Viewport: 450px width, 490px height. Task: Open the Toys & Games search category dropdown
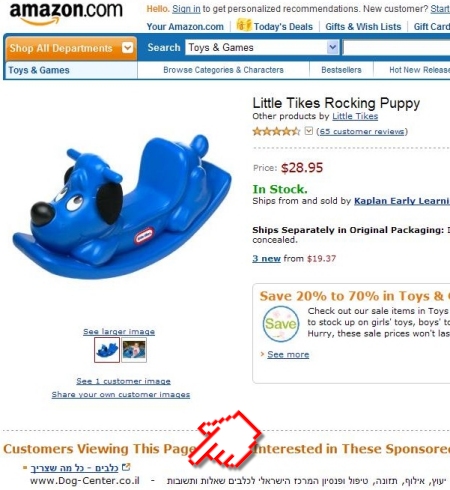(x=262, y=47)
